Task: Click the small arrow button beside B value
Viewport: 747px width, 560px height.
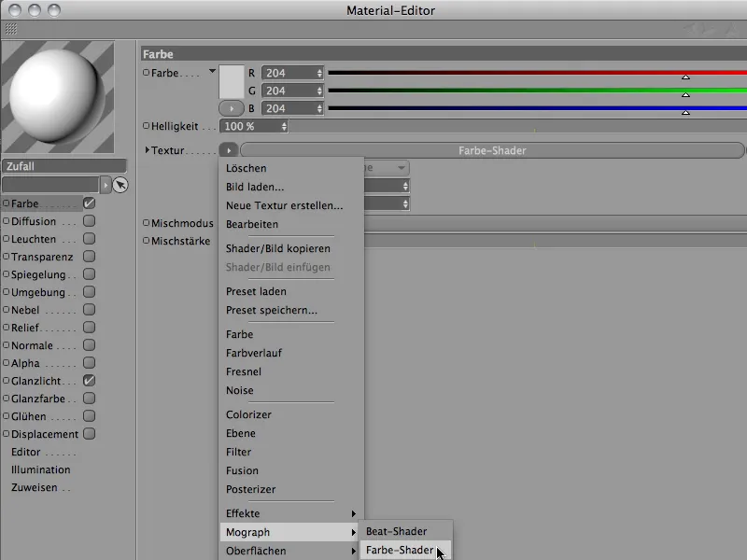Action: pos(232,108)
